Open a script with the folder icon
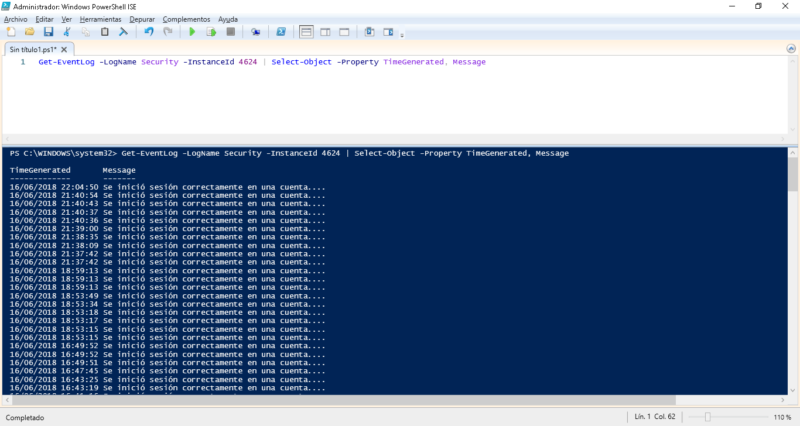The width and height of the screenshot is (800, 426). 29,32
